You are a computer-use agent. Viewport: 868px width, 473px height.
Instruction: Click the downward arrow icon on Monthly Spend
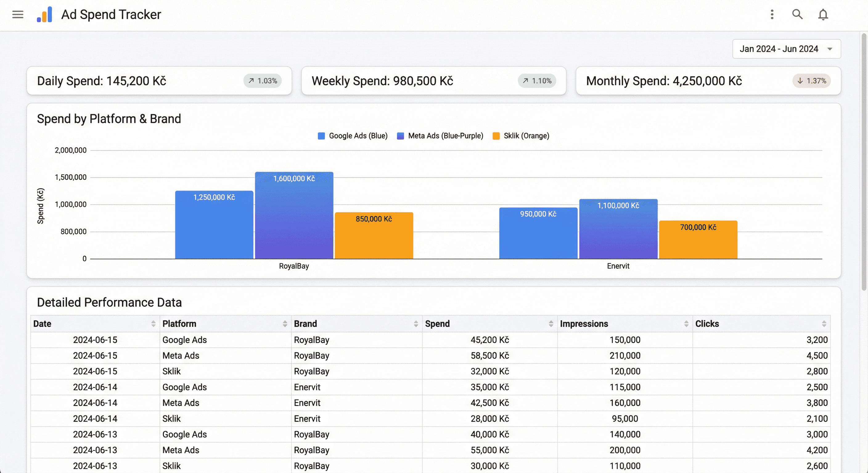800,81
